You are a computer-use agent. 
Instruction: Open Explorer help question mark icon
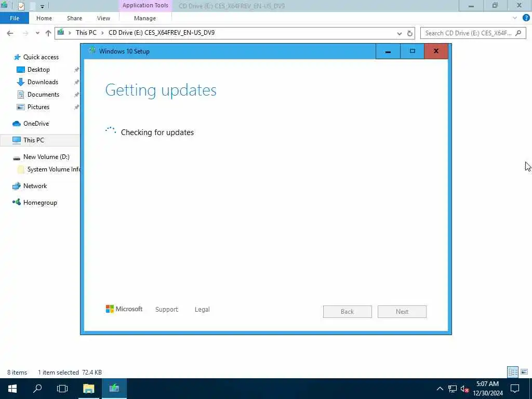tap(526, 18)
